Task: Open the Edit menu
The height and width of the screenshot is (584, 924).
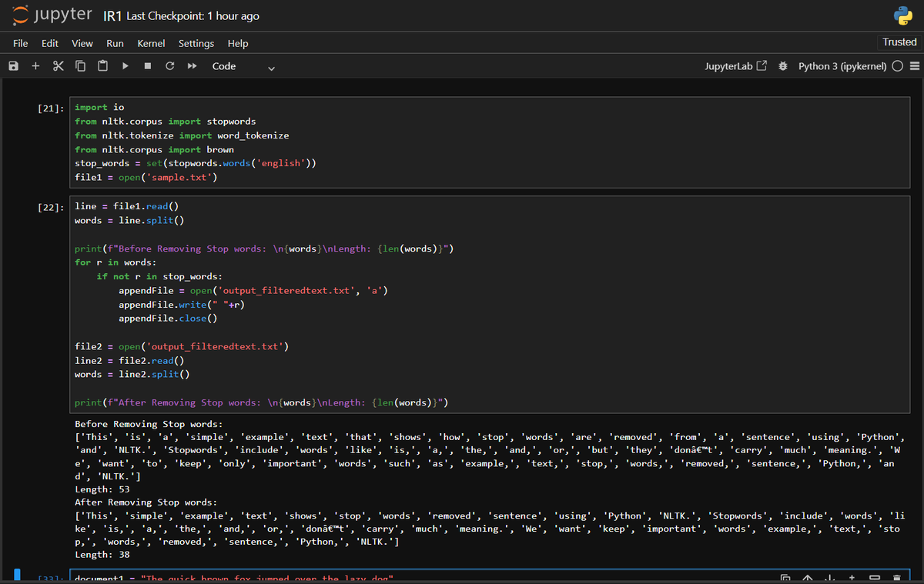Action: [50, 43]
